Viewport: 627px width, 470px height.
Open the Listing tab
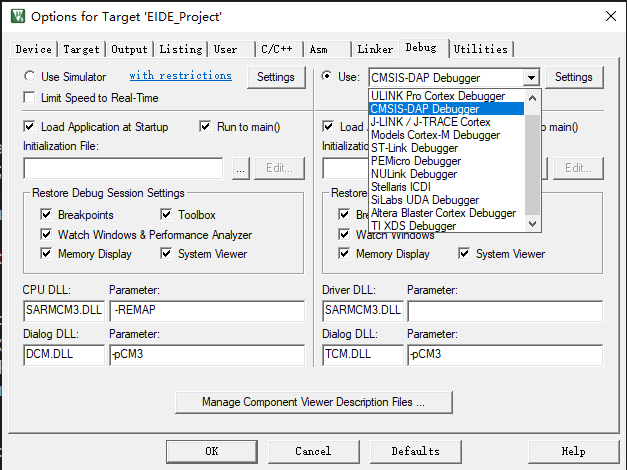[181, 49]
